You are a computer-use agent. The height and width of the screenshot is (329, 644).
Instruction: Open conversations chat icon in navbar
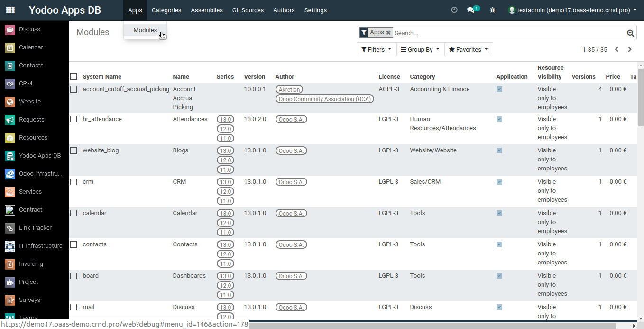(x=471, y=10)
